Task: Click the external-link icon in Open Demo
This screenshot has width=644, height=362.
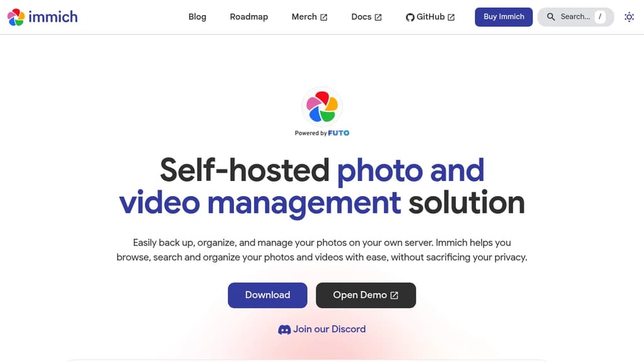Action: coord(394,295)
